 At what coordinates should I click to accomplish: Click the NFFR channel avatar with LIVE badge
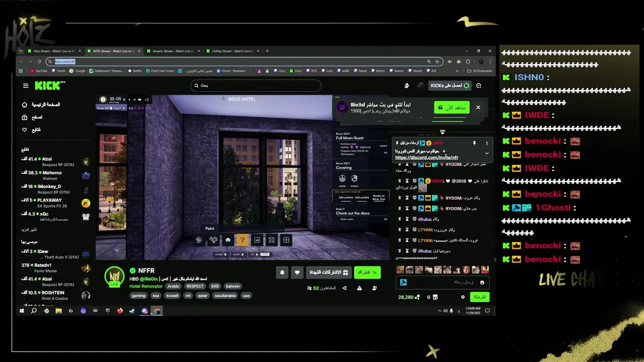click(x=114, y=277)
